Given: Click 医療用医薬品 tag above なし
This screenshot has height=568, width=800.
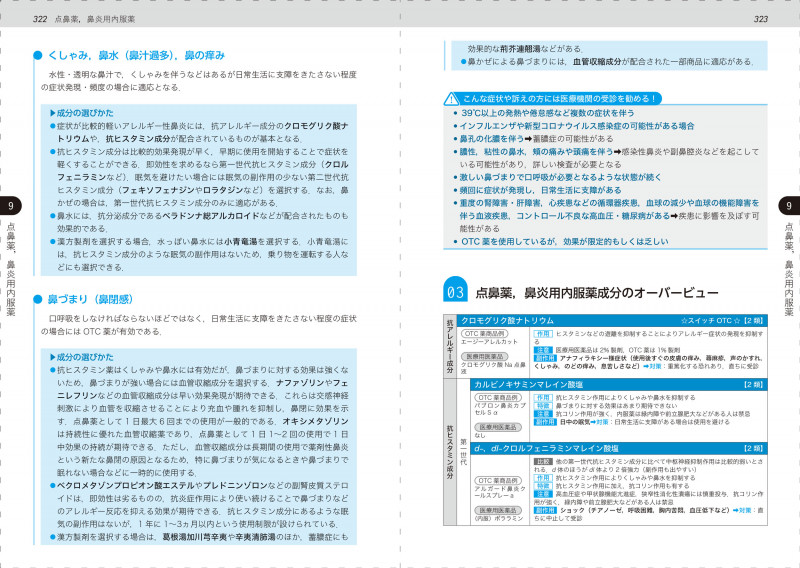Looking at the screenshot, I should [497, 427].
